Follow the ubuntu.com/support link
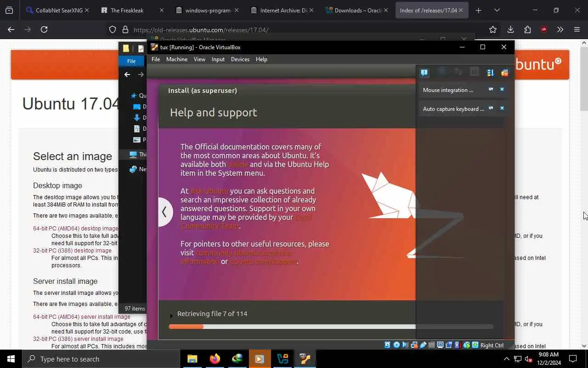This screenshot has width=588, height=368. [263, 261]
